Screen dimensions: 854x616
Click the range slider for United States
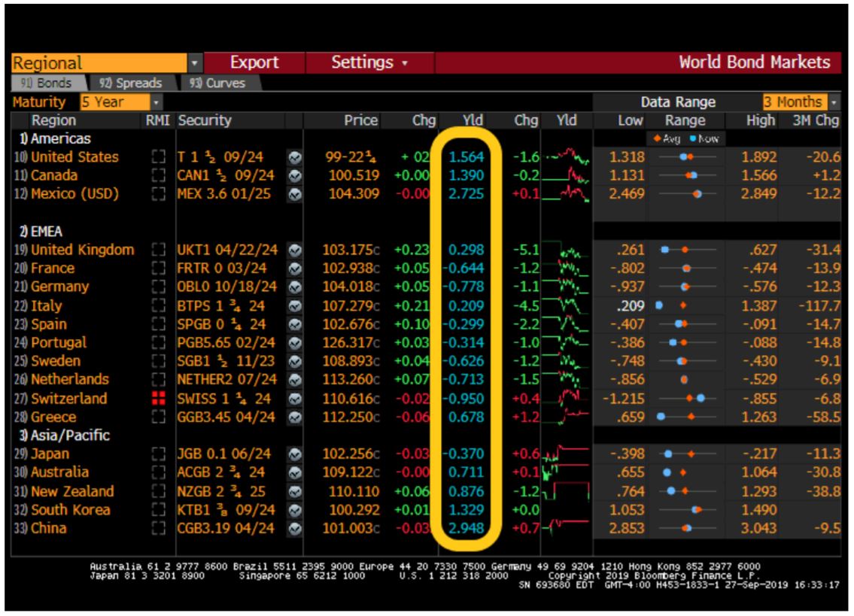[686, 157]
